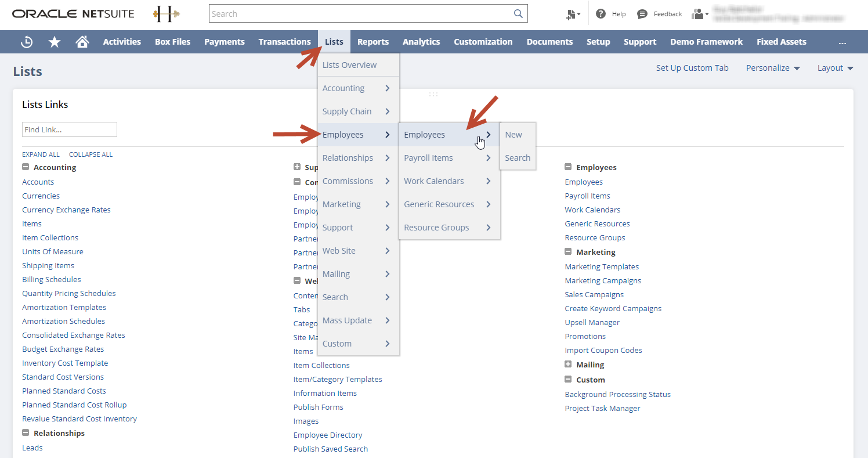Click EXPAND ALL above the Lists Links
868x458 pixels.
coord(41,154)
